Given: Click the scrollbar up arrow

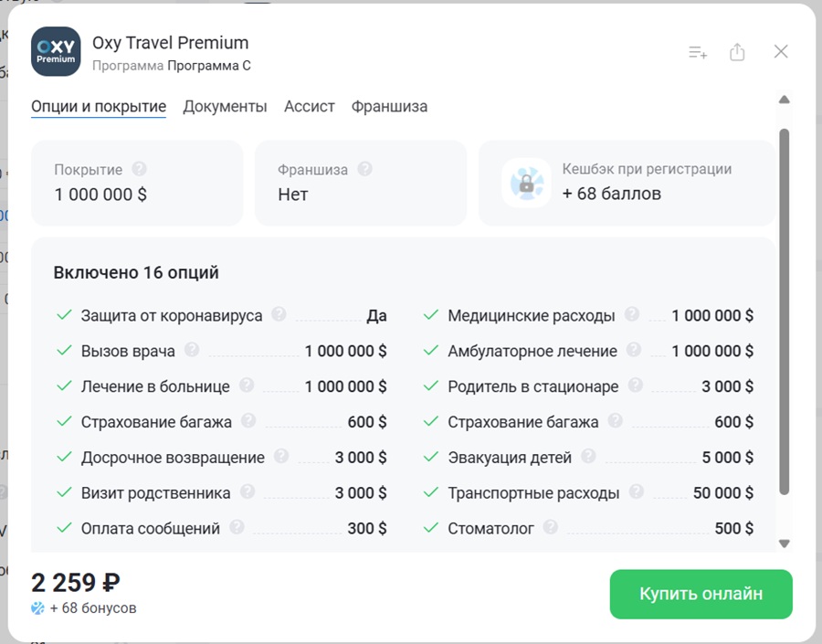Looking at the screenshot, I should [x=785, y=100].
